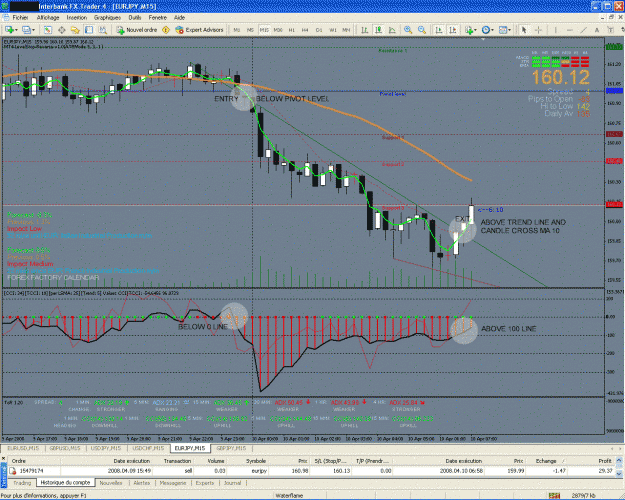Select candlestick chart display icon
625x500 pixels.
tap(378, 30)
